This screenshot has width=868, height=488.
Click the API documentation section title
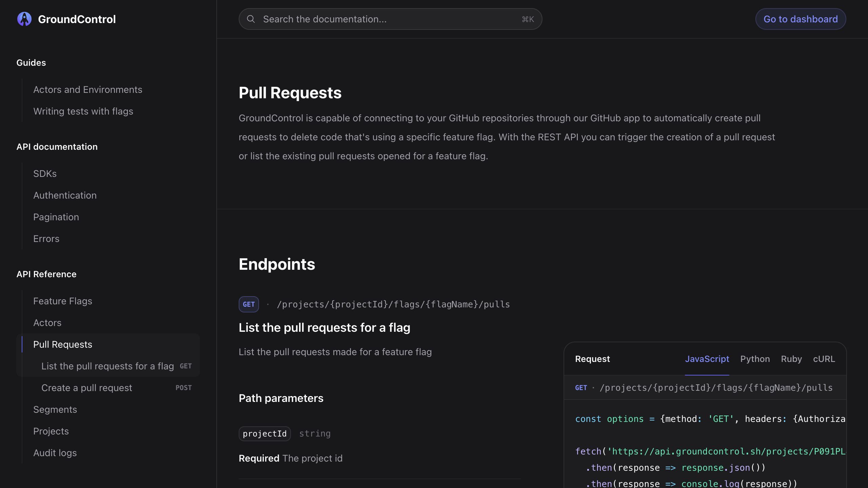click(57, 147)
